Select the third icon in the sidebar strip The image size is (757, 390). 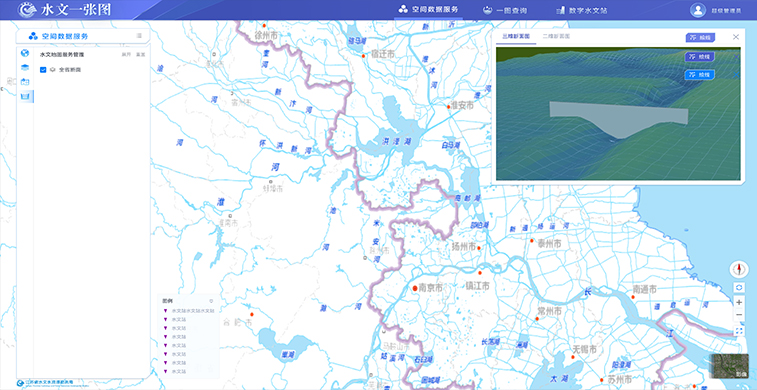(25, 82)
